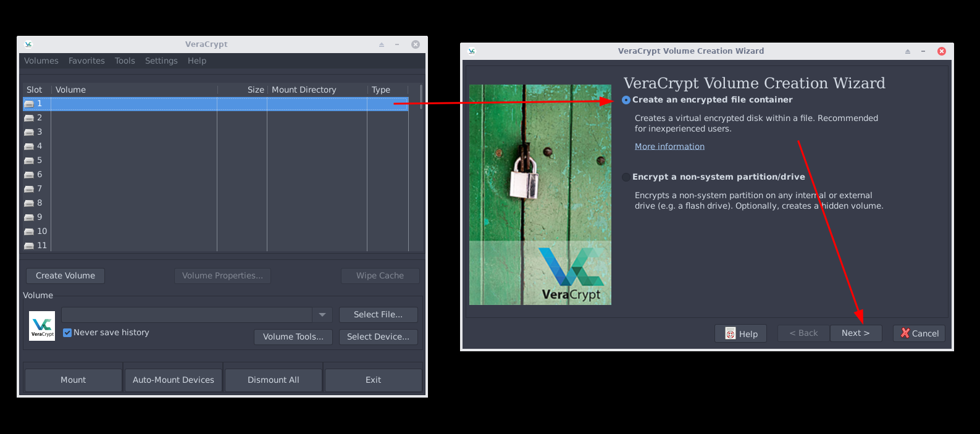The image size is (980, 434).
Task: Open the Tools menu
Action: 125,61
